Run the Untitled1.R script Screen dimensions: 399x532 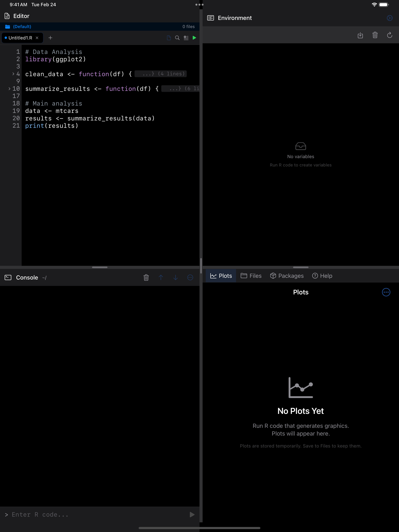[x=194, y=38]
